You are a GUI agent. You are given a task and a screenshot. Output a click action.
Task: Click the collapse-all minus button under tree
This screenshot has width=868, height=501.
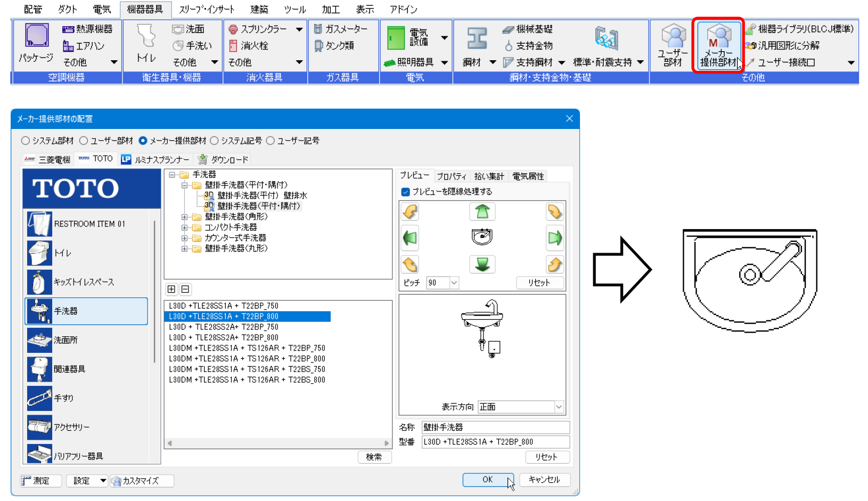(x=185, y=289)
